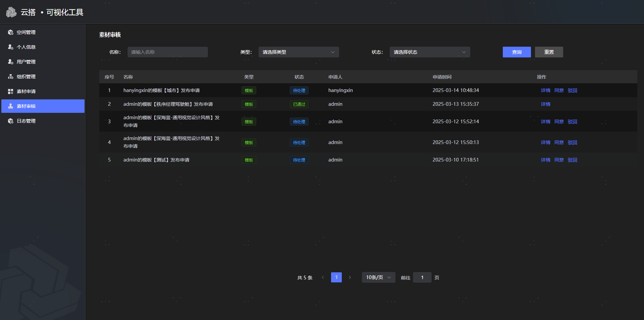The image size is (644, 320).
Task: Go to next page arrow
Action: pos(350,277)
